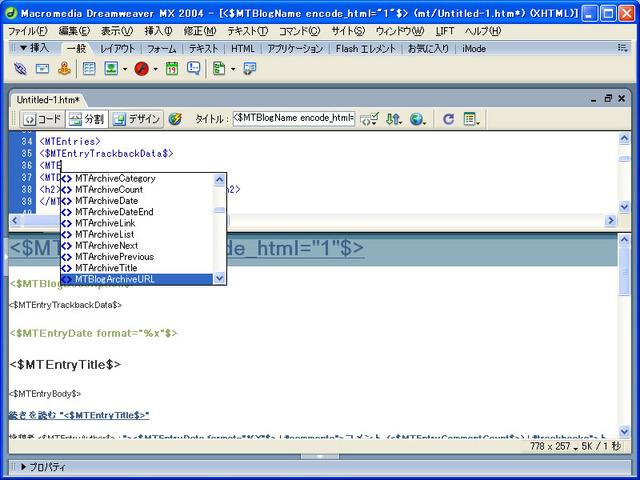Refresh the design view with the circular arrow
The width and height of the screenshot is (640, 480).
pos(449,119)
